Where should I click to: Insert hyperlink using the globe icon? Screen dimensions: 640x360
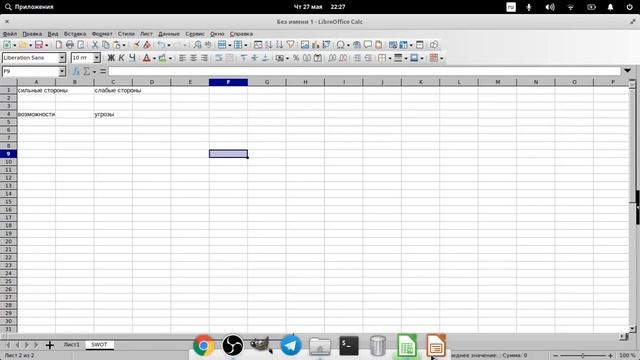357,44
